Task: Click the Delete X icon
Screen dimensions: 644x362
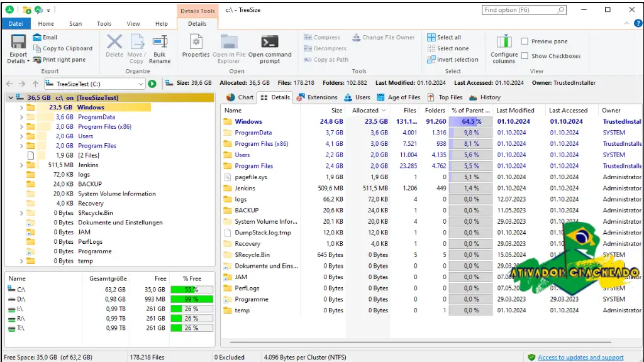Action: click(x=114, y=42)
